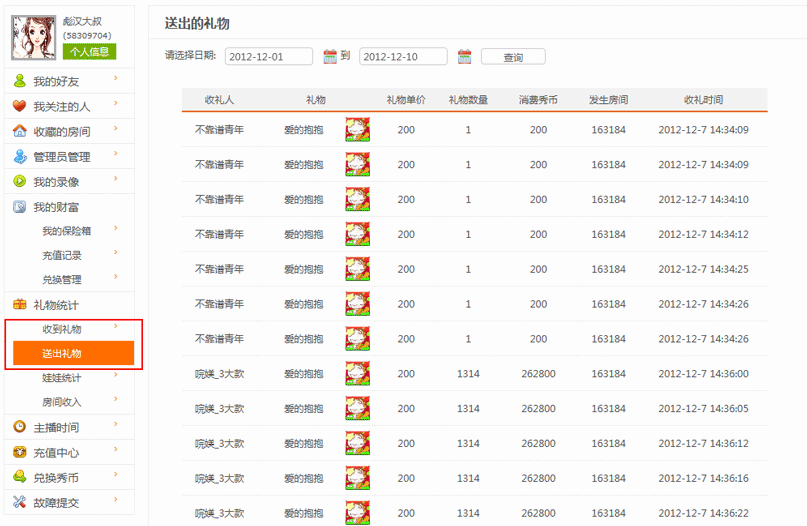Open the 送出礼物 menu item
807x526 pixels.
62,353
